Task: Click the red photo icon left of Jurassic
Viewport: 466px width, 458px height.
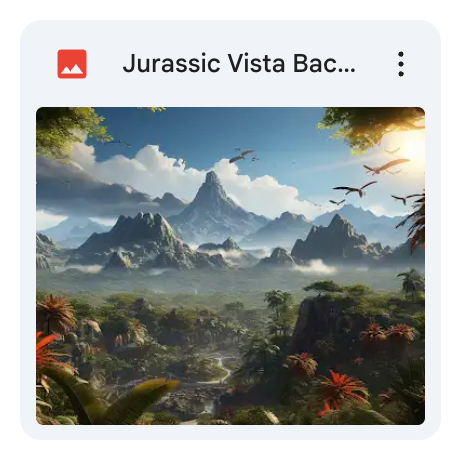Action: 72,64
